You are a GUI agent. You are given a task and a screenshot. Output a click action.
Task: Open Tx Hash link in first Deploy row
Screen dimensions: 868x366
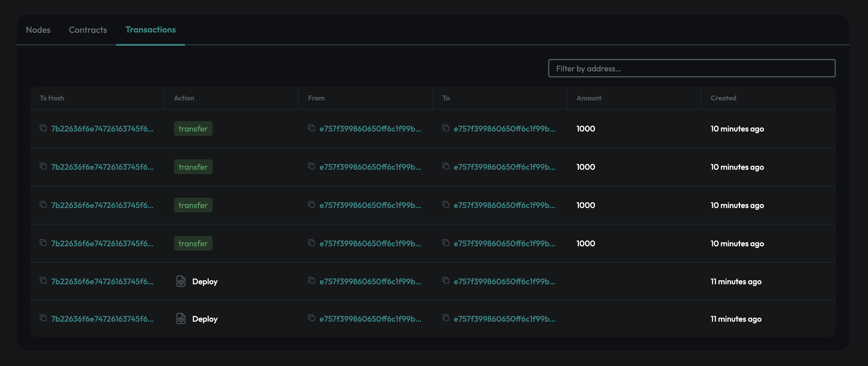coord(102,281)
